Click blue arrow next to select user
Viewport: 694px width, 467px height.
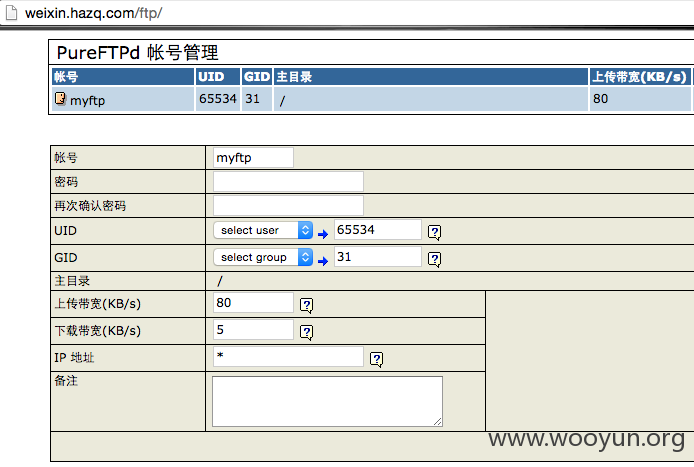tap(323, 234)
